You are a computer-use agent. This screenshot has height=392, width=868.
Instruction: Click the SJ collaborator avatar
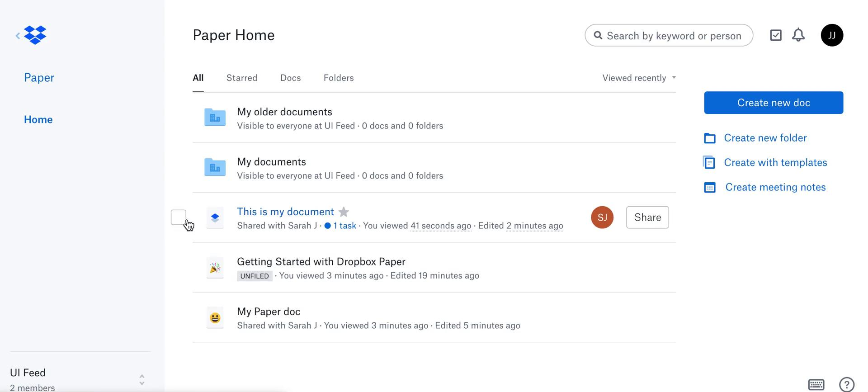tap(602, 217)
